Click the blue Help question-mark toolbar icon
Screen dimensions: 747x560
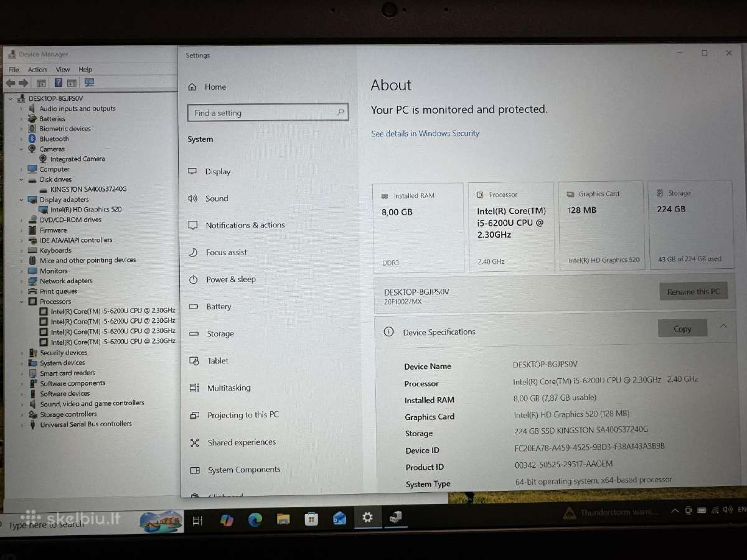pyautogui.click(x=59, y=83)
